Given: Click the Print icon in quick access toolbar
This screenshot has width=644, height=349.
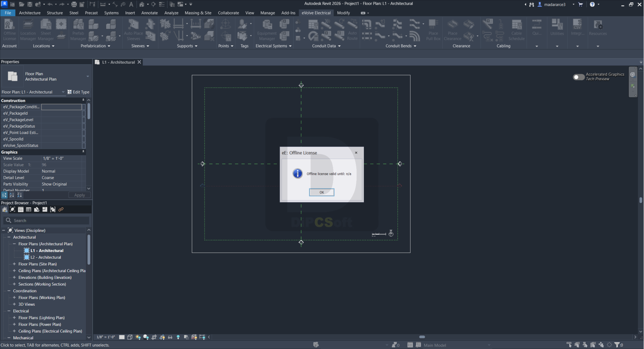Looking at the screenshot, I should pos(74,4).
